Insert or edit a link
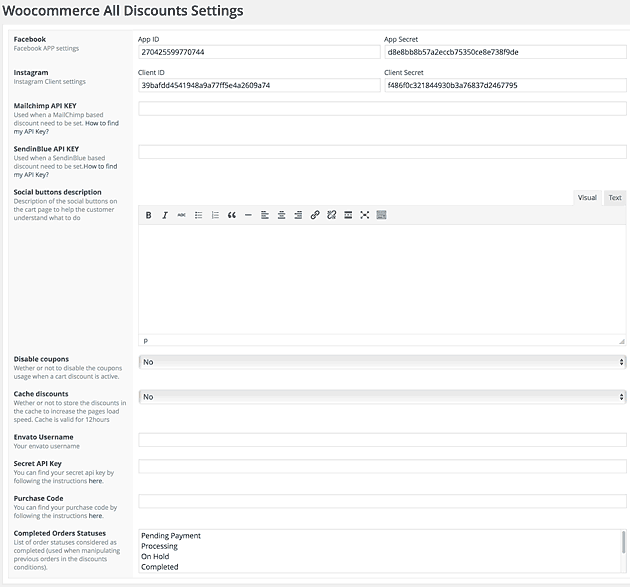Screen dimensions: 630x587 point(315,215)
